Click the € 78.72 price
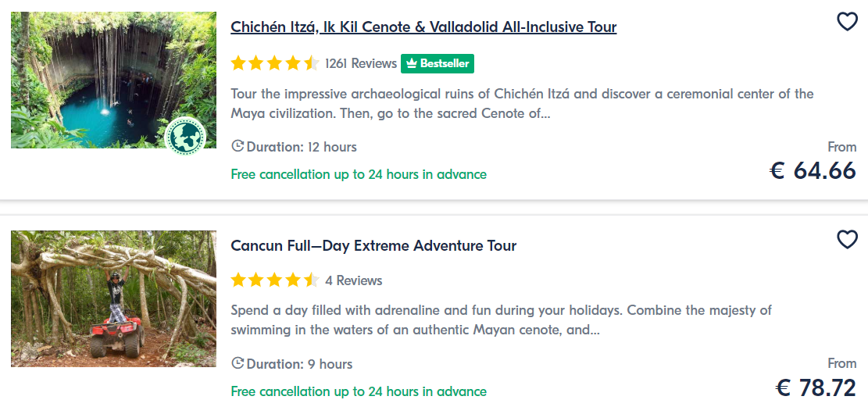868x407 pixels. point(816,387)
